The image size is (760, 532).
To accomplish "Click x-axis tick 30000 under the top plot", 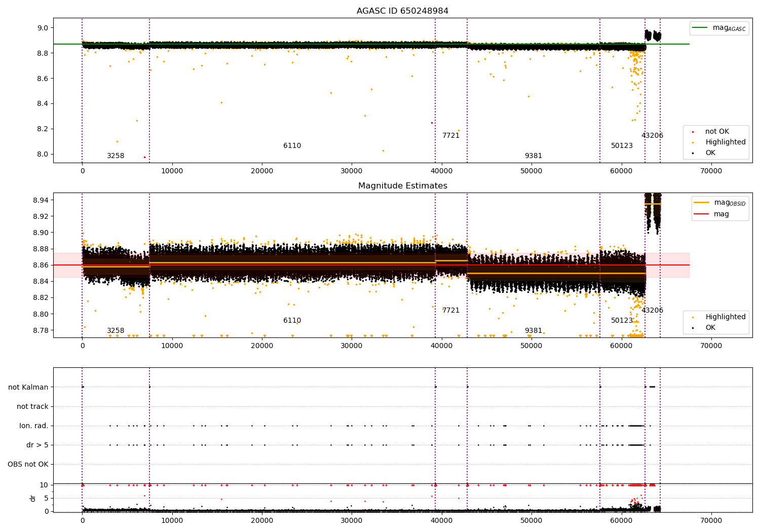I will [x=352, y=171].
